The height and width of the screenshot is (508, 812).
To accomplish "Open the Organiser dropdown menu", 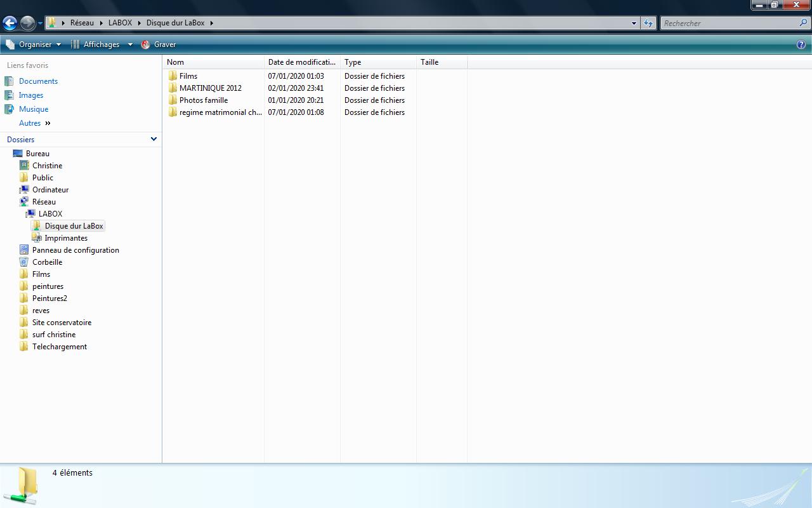I will [34, 44].
